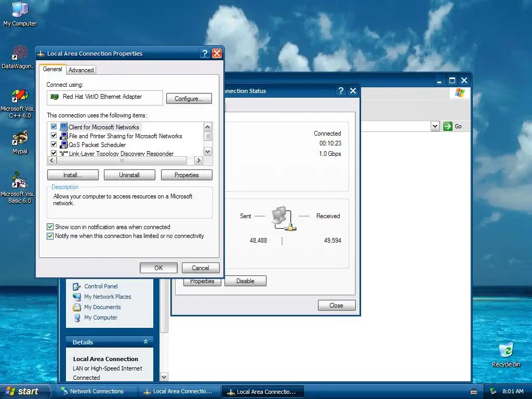The width and height of the screenshot is (532, 399).
Task: Select File and Printer Sharing icon
Action: point(64,136)
